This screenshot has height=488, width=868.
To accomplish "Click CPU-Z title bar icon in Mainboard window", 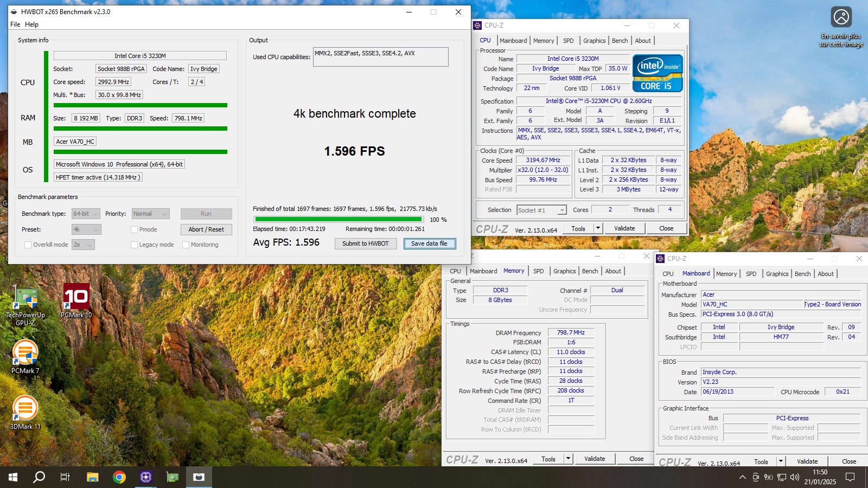I will point(660,259).
